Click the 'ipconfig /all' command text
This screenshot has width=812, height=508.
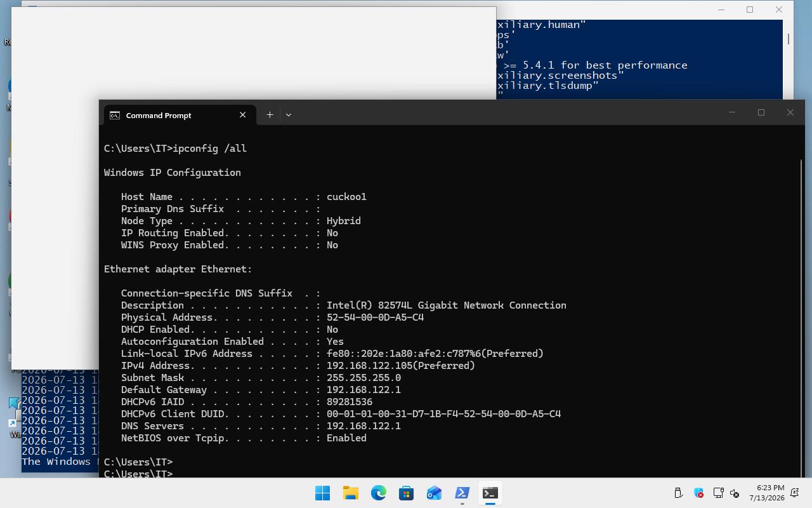[210, 149]
